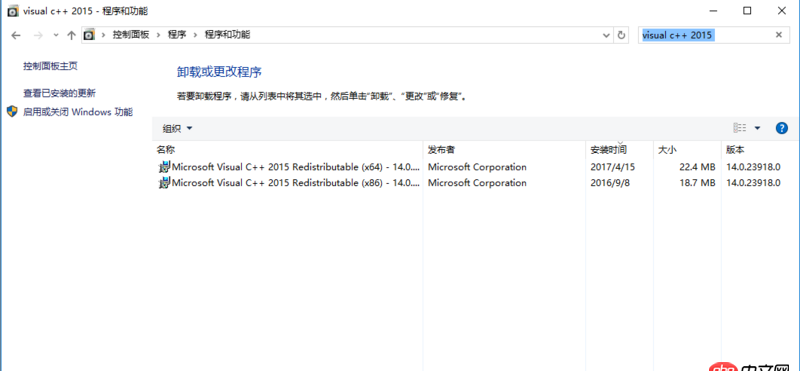This screenshot has height=371, width=800.
Task: Open help with the blue question mark
Action: point(781,128)
